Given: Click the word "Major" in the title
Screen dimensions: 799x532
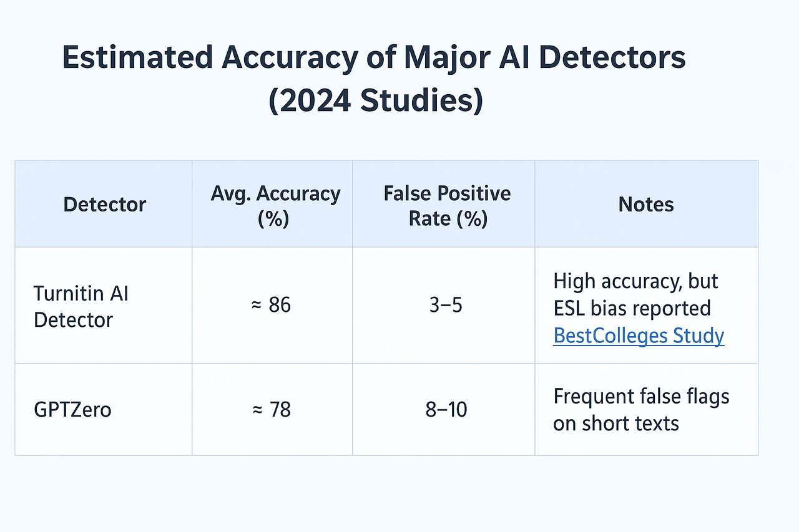Looking at the screenshot, I should (431, 59).
